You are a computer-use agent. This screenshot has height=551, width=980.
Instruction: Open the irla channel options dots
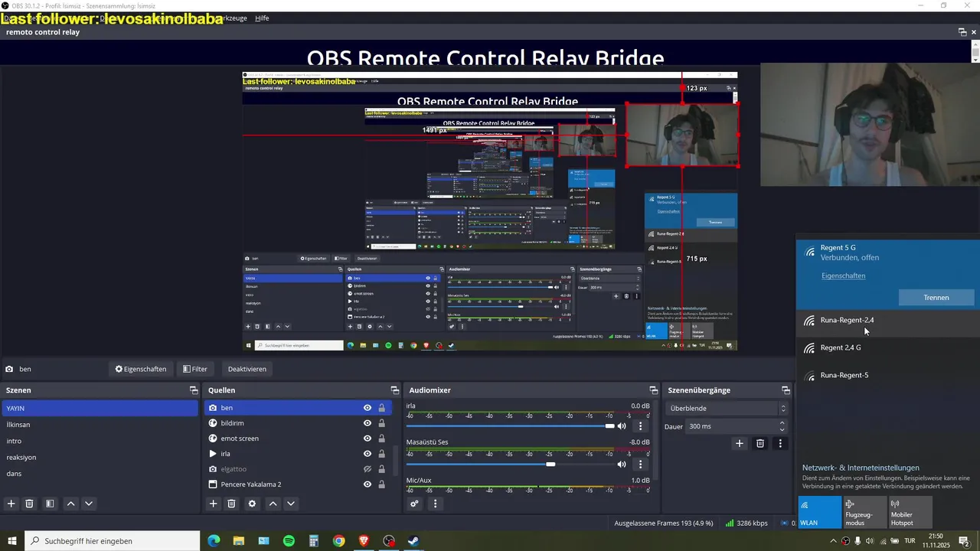641,426
